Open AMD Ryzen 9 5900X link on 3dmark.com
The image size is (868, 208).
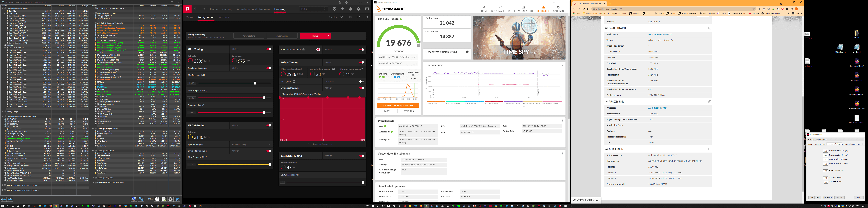(x=658, y=108)
